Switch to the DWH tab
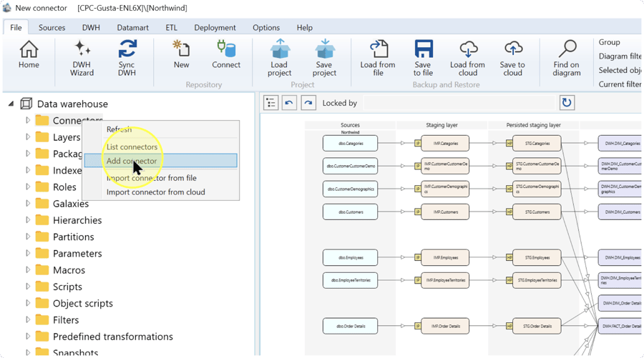This screenshot has width=644, height=358. [91, 27]
